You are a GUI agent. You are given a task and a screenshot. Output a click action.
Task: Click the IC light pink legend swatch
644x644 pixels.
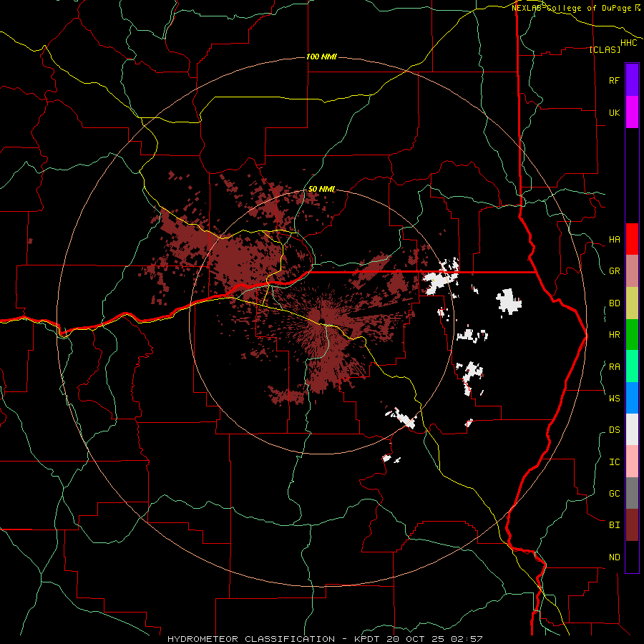click(x=632, y=462)
